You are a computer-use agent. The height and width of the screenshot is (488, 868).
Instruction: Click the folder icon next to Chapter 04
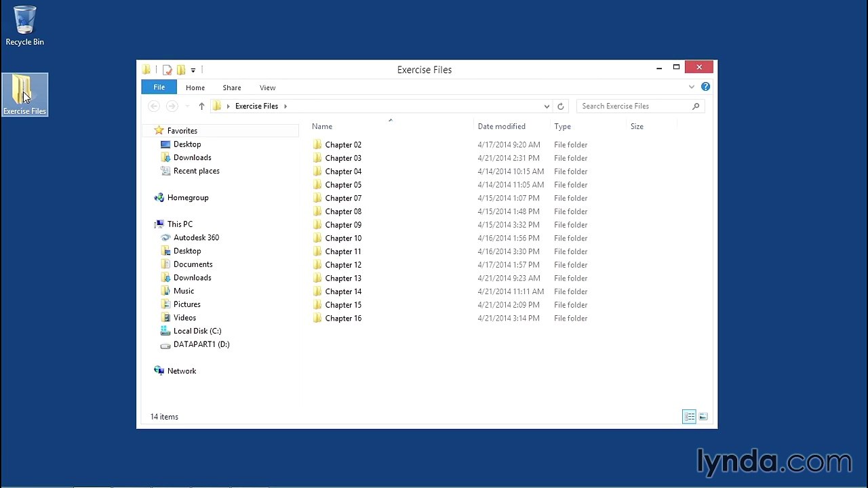pos(317,171)
